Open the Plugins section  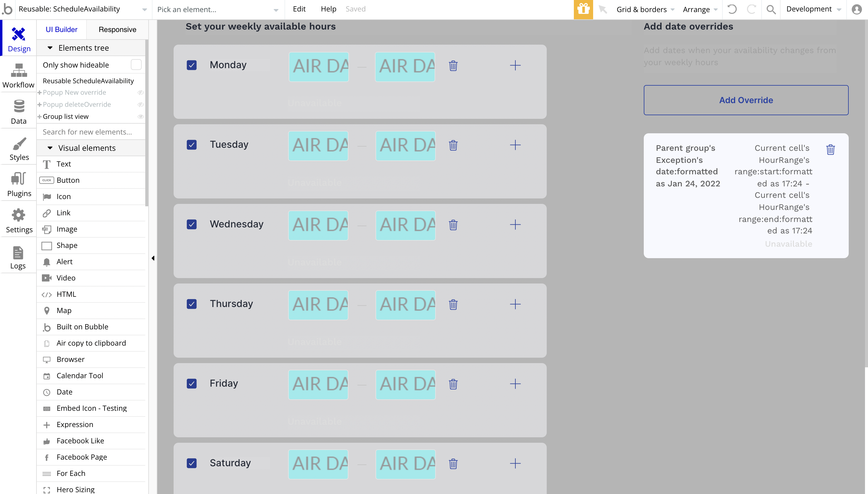[x=19, y=185]
